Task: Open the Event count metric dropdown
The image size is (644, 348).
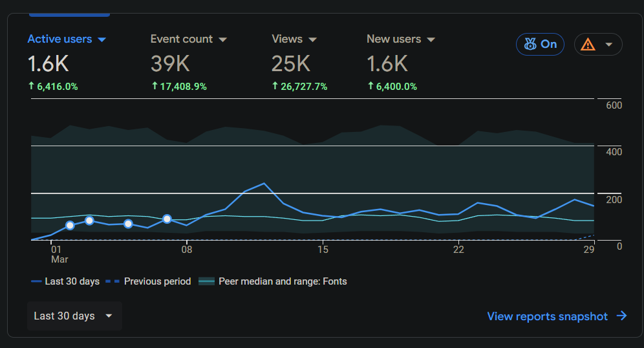Action: [x=189, y=39]
